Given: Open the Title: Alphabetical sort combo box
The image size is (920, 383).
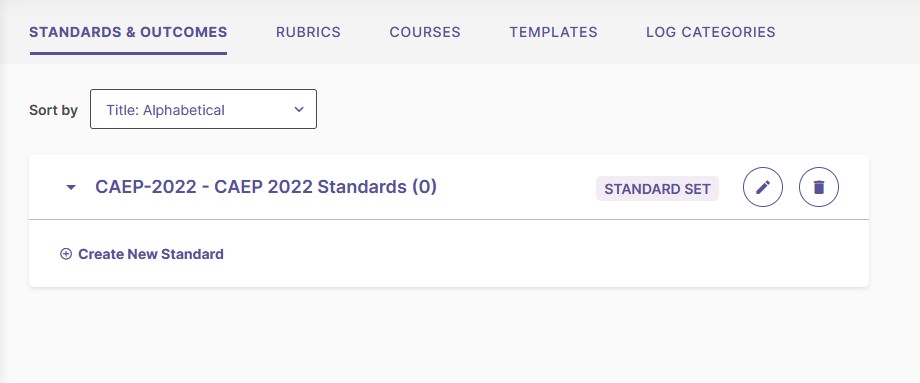Looking at the screenshot, I should [x=203, y=109].
